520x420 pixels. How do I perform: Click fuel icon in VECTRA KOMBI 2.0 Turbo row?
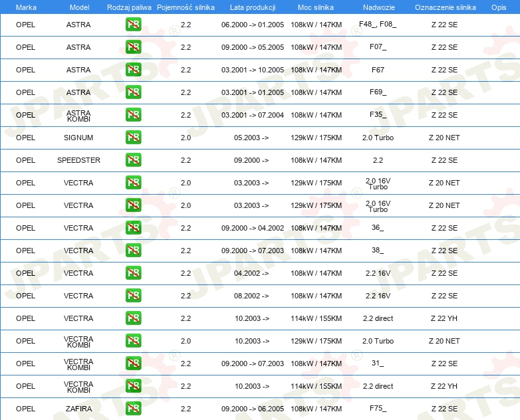133,340
